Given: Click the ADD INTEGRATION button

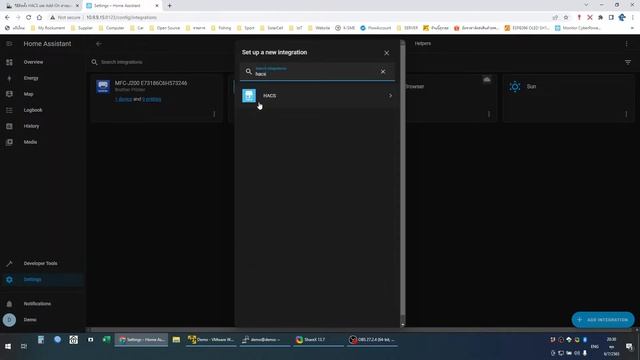Looking at the screenshot, I should tap(603, 320).
